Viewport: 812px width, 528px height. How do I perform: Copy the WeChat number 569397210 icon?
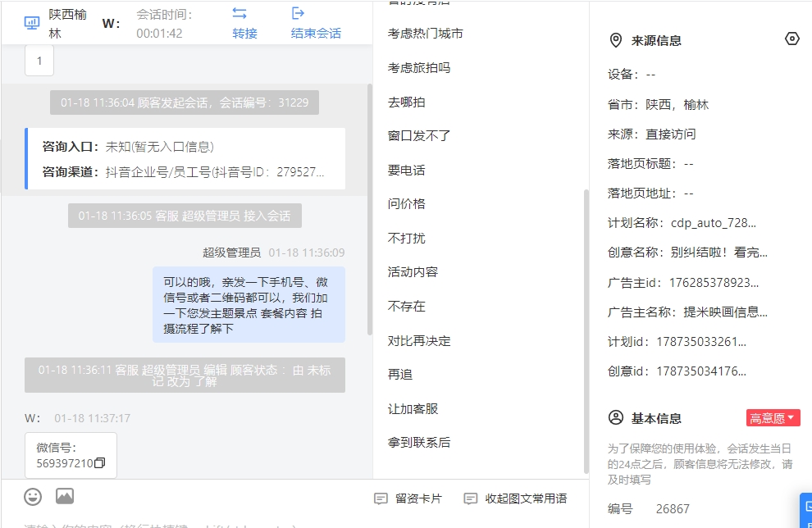pyautogui.click(x=100, y=462)
